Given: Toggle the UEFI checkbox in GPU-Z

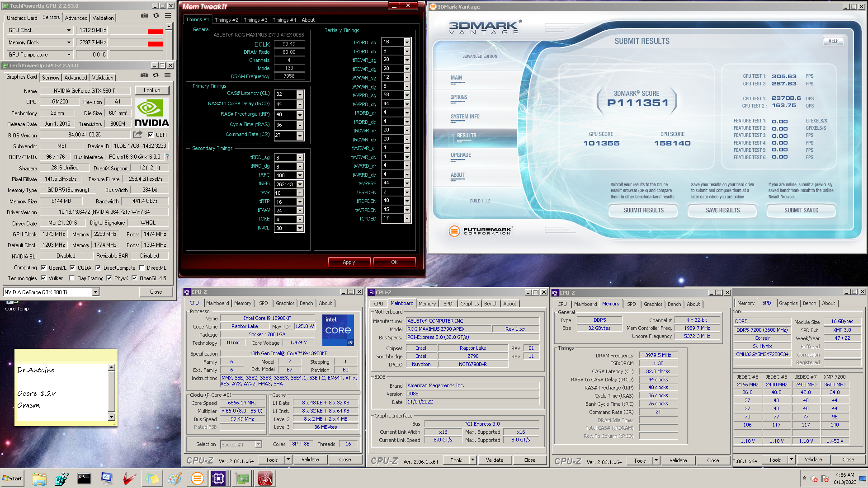Looking at the screenshot, I should click(151, 135).
